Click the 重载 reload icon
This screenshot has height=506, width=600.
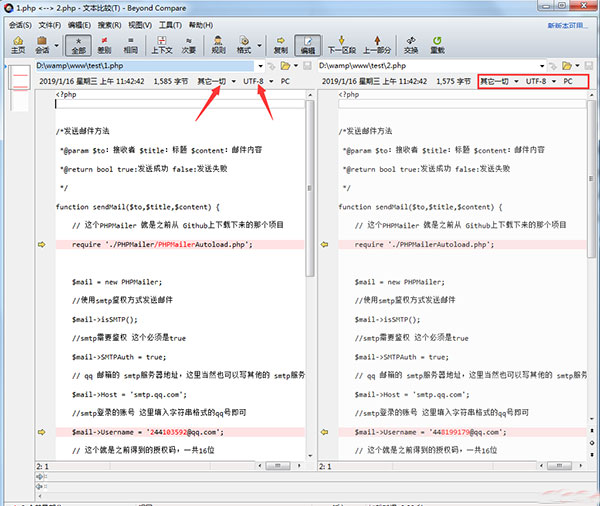[x=437, y=45]
